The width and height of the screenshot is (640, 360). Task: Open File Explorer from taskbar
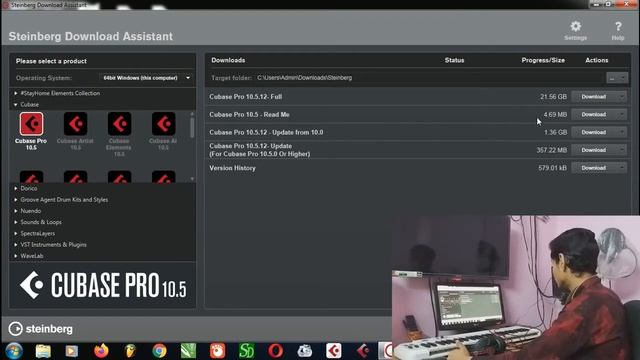coord(43,351)
